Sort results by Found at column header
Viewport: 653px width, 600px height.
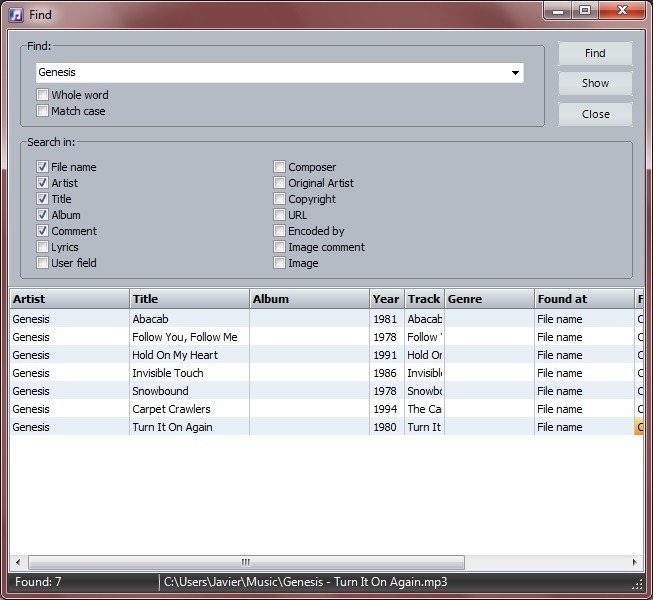pyautogui.click(x=584, y=299)
